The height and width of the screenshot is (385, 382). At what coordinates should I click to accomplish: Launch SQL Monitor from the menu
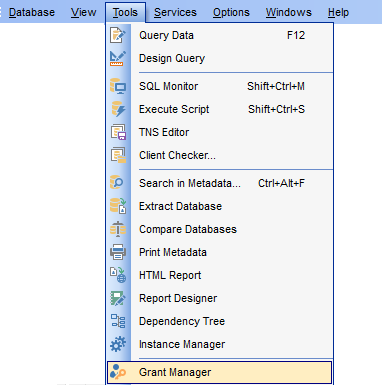pyautogui.click(x=219, y=86)
